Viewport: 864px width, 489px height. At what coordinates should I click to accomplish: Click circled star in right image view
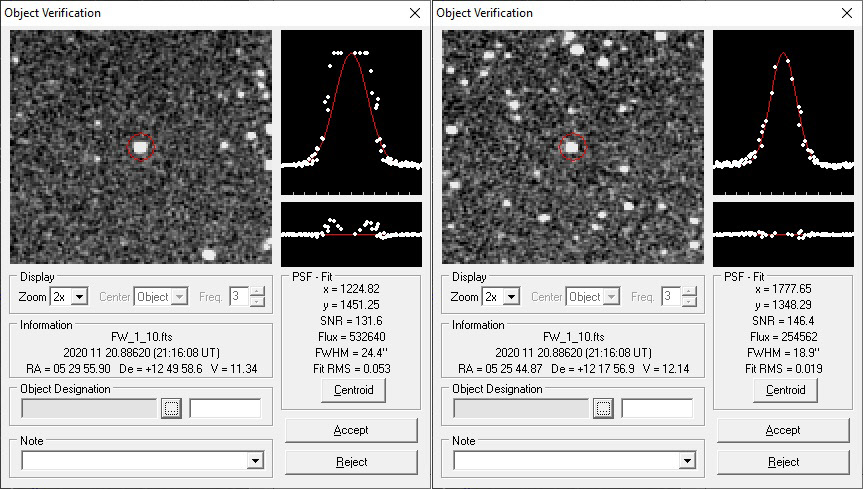coord(573,147)
